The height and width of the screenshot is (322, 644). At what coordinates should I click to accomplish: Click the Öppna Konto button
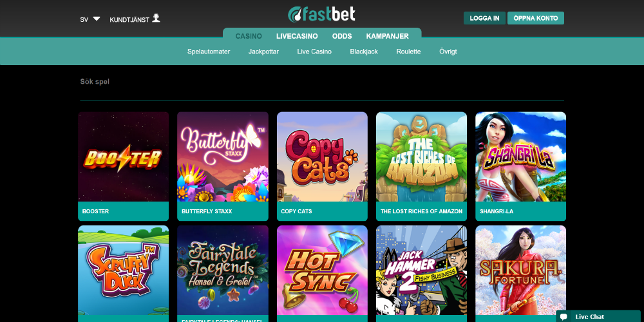click(x=536, y=18)
